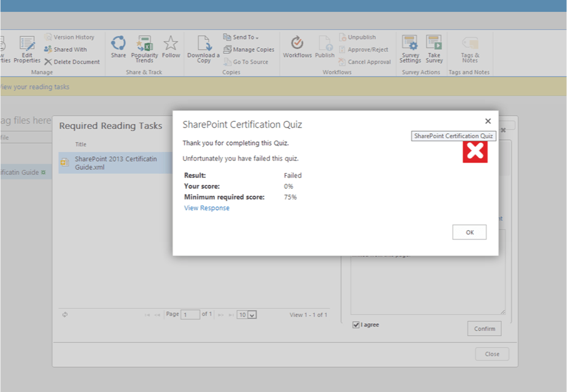Click View 1 - 1 of 1 text

point(308,314)
